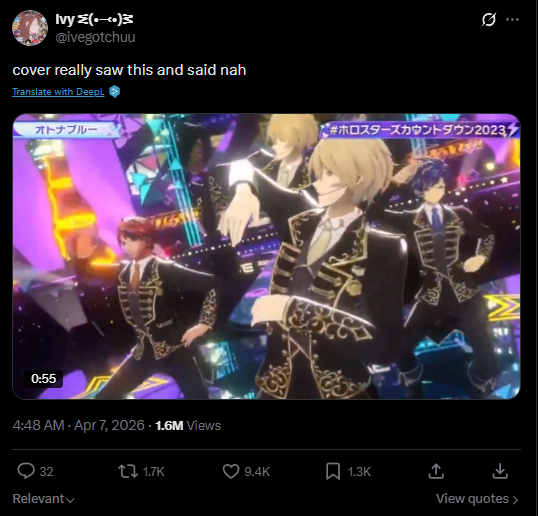
Task: Expand the Relevant sort dropdown
Action: click(43, 499)
